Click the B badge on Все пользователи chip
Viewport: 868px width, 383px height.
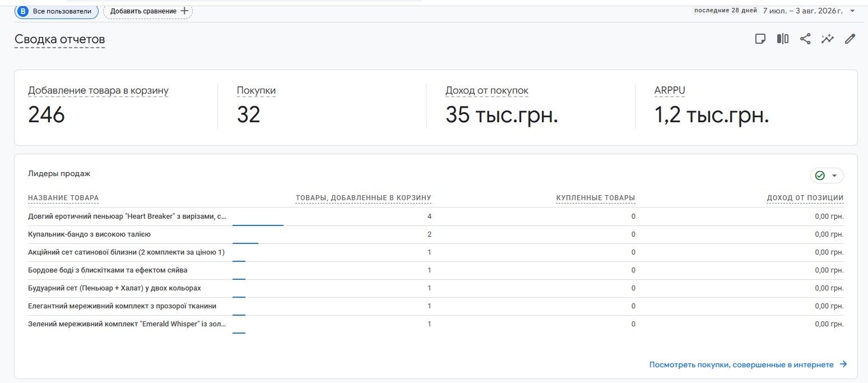click(x=24, y=11)
